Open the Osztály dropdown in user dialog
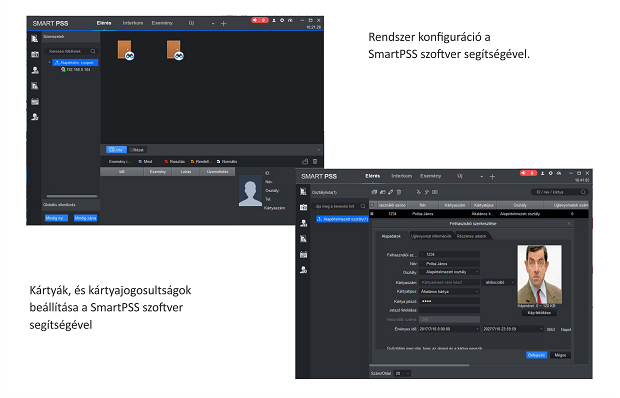 click(450, 272)
